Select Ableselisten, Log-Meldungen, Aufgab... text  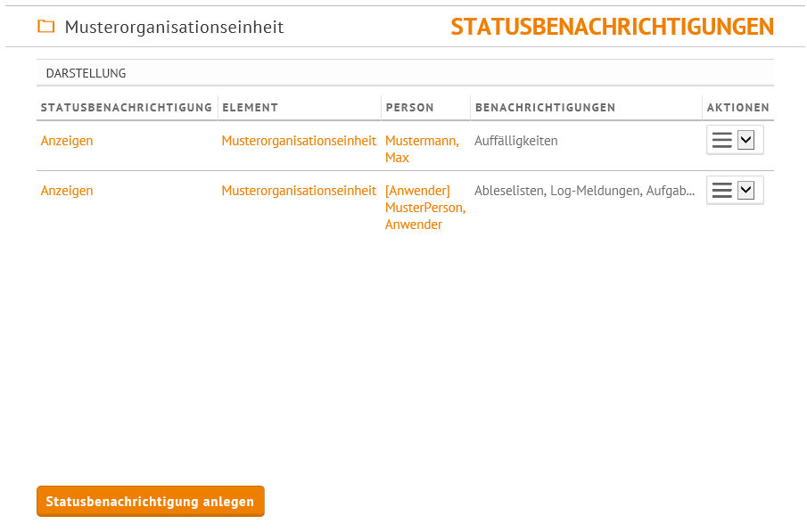[x=585, y=191]
